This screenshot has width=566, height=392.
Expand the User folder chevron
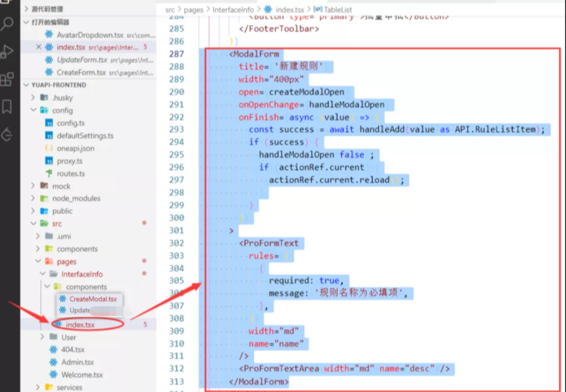click(x=43, y=337)
